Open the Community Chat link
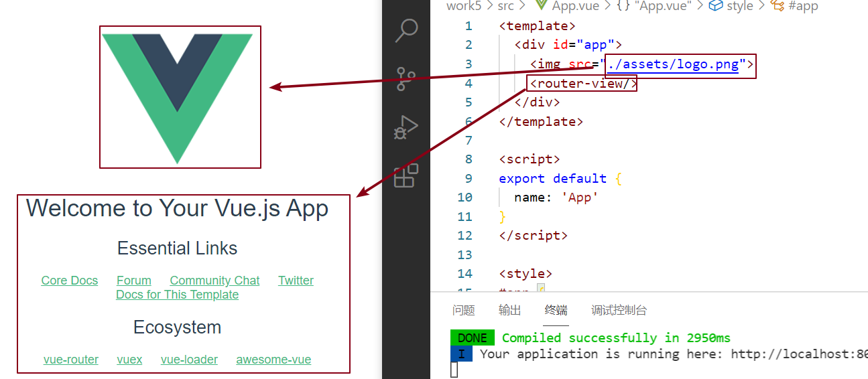 point(214,281)
